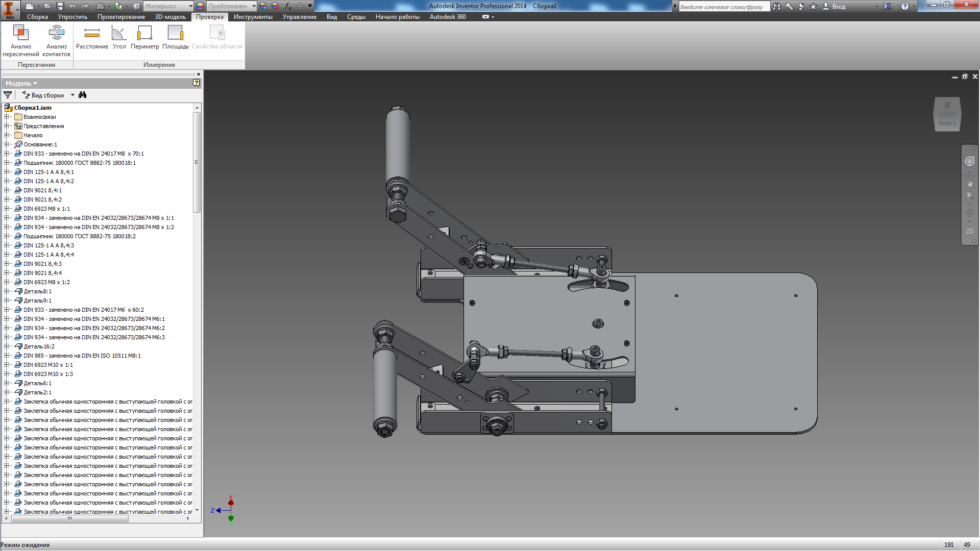The height and width of the screenshot is (551, 980).
Task: Click the Redo arrow icon
Action: pyautogui.click(x=85, y=6)
